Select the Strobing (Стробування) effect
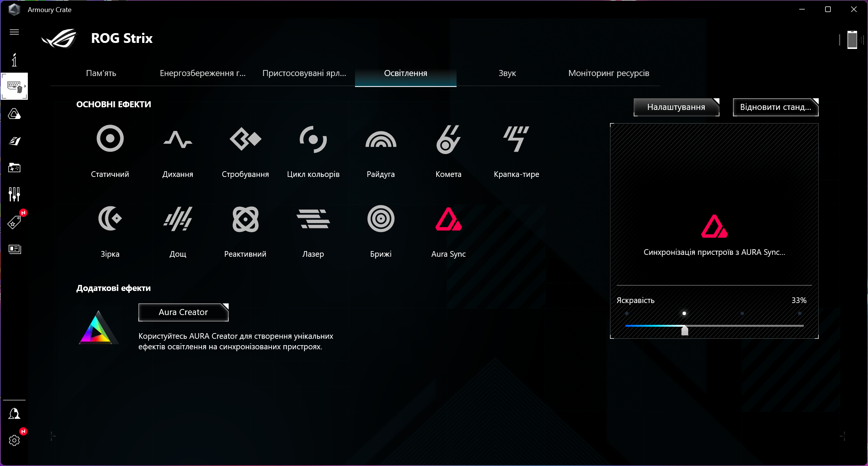Screen dimensions: 868x466 pos(245,139)
